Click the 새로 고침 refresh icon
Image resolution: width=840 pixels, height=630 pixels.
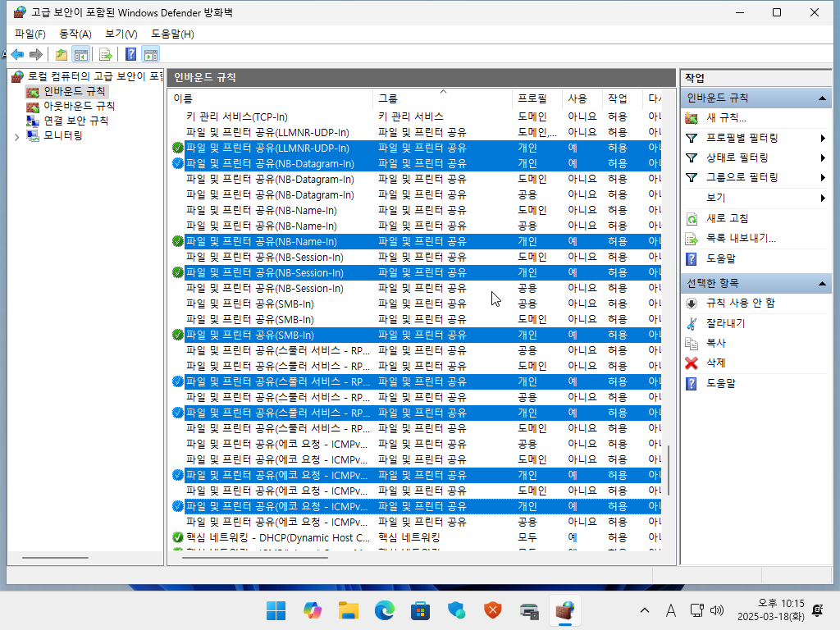[x=692, y=218]
